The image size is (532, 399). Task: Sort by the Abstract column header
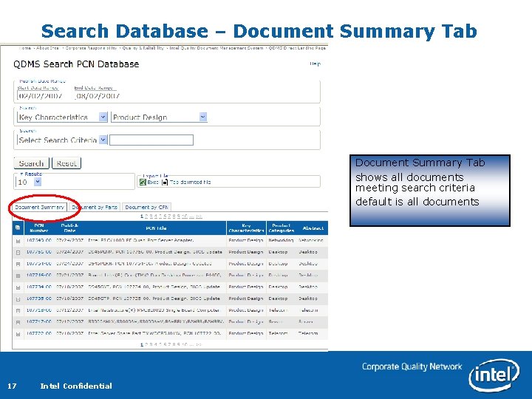click(313, 228)
